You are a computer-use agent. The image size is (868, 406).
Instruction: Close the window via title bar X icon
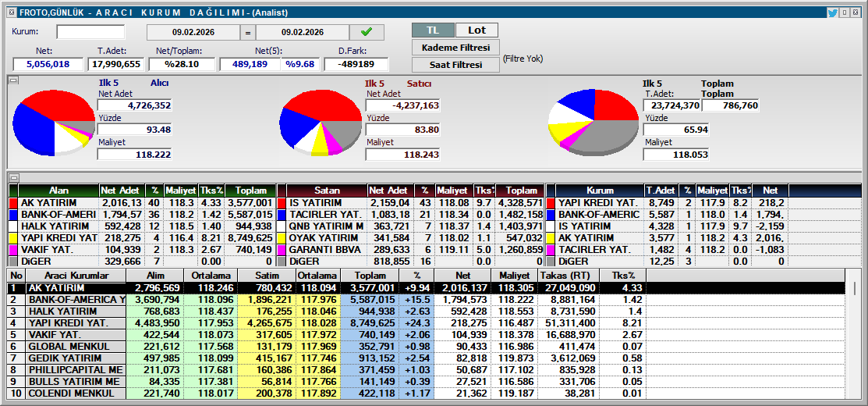(857, 12)
